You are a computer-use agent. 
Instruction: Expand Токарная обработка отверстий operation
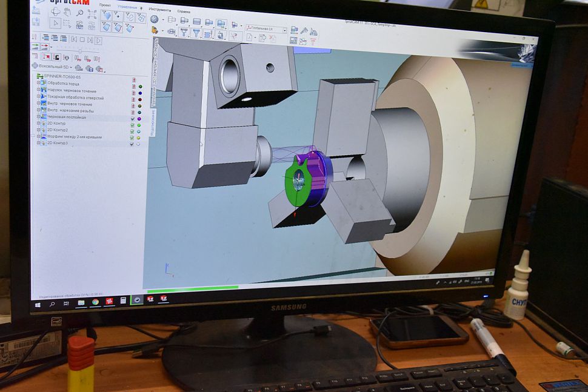coord(38,96)
